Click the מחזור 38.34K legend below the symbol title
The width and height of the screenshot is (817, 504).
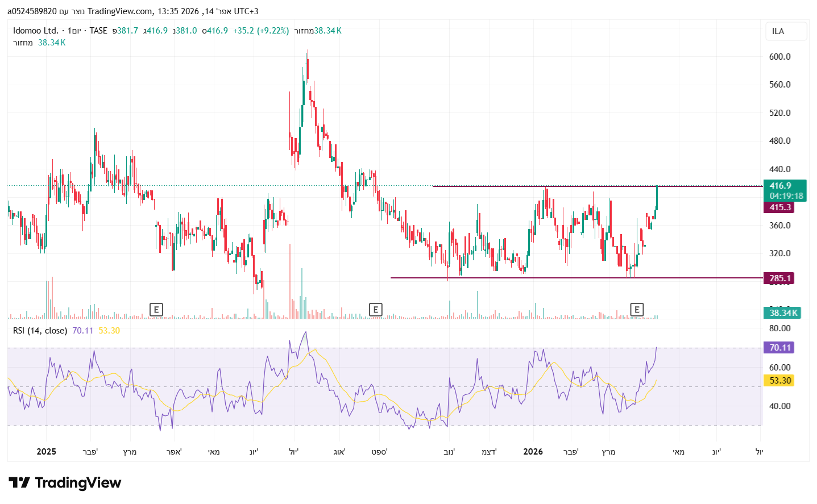39,43
